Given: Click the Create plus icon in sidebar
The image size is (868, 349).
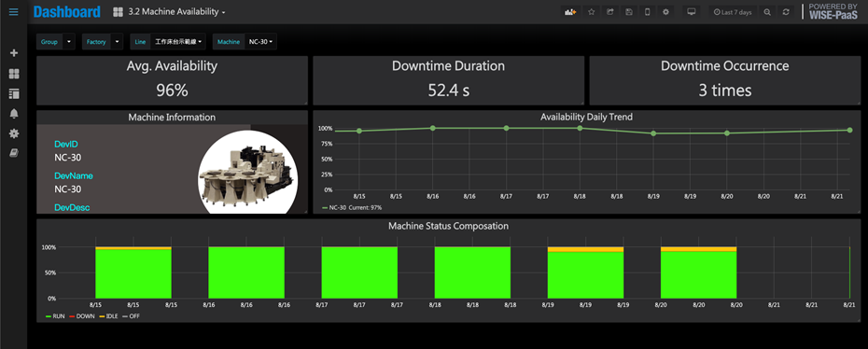Looking at the screenshot, I should point(14,53).
